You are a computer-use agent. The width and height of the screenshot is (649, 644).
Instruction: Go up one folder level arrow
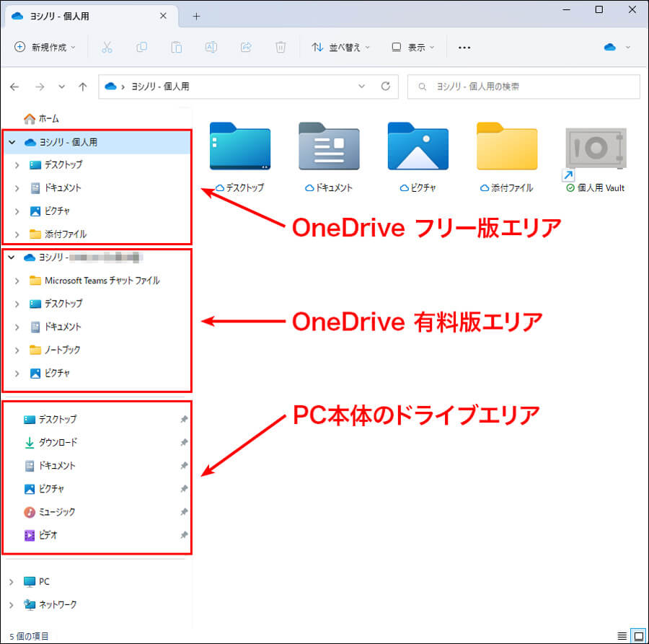pos(83,87)
